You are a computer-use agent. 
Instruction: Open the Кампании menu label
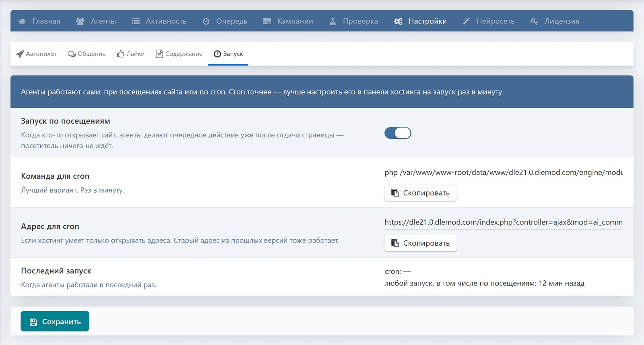(x=295, y=21)
